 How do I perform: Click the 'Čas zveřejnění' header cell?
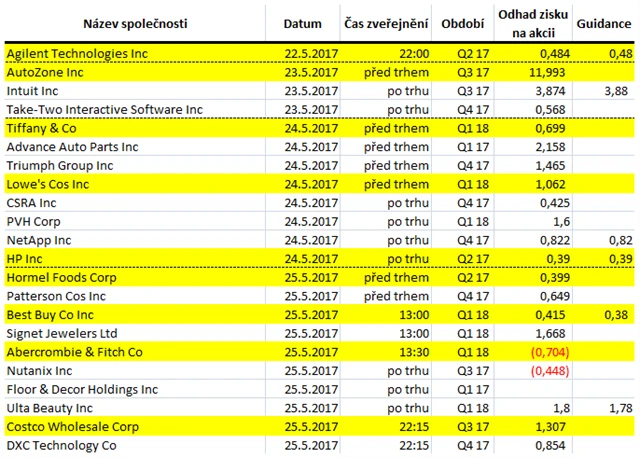[x=386, y=24]
